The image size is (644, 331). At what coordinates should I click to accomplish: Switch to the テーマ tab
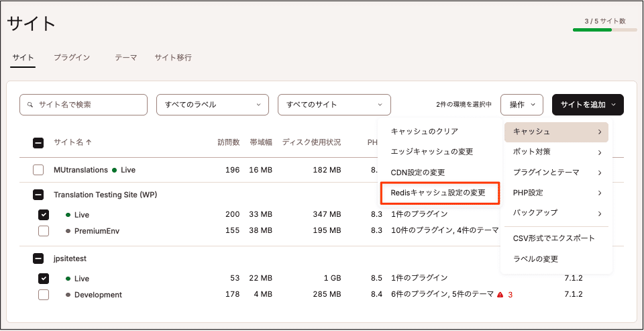(125, 58)
